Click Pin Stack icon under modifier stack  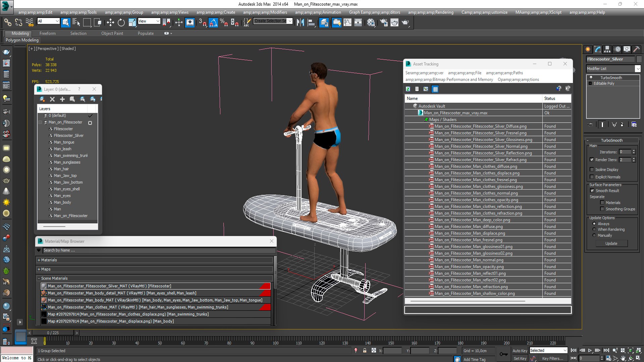click(x=591, y=124)
